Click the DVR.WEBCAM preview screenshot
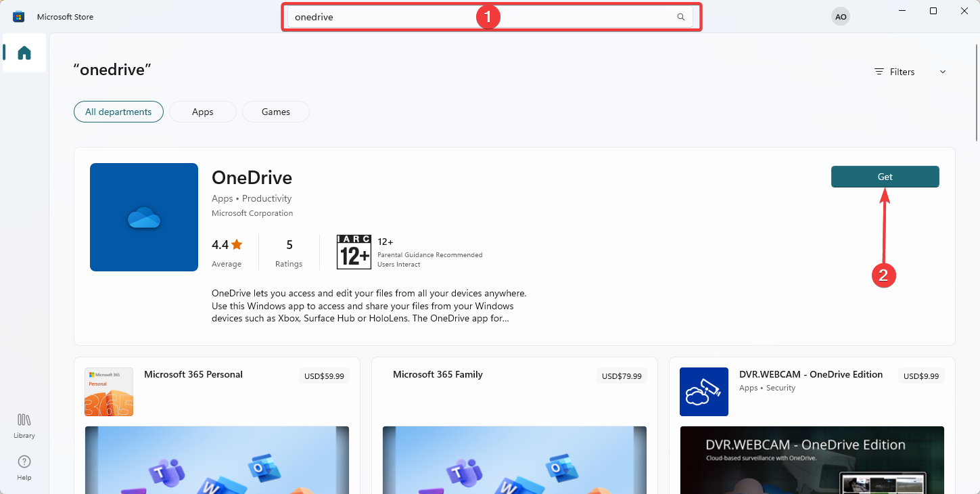This screenshot has height=494, width=980. point(812,460)
